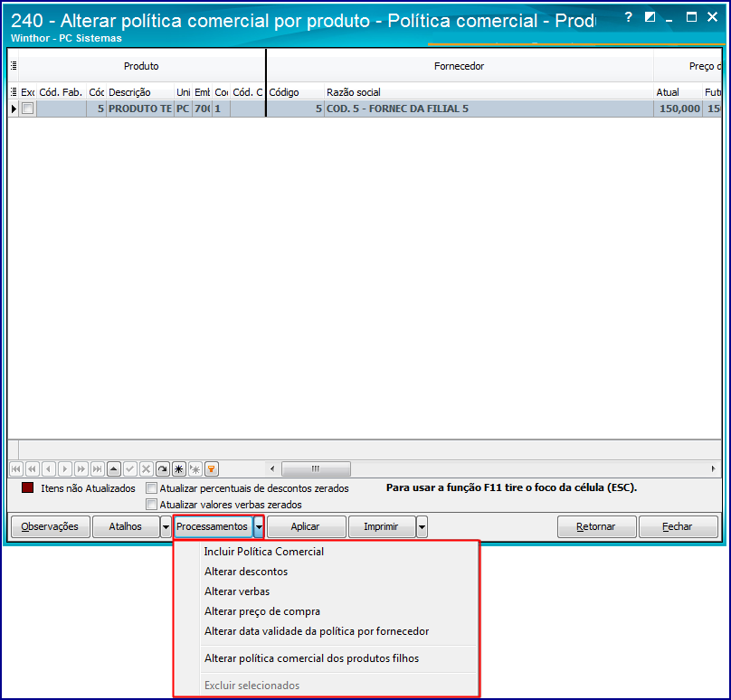Select cell '150,000' in Atual column
This screenshot has width=731, height=700.
pos(678,109)
